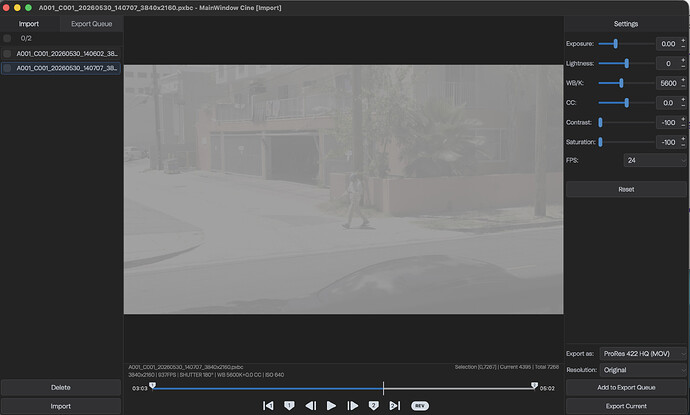Click the CC value field showing 0.0

(668, 103)
